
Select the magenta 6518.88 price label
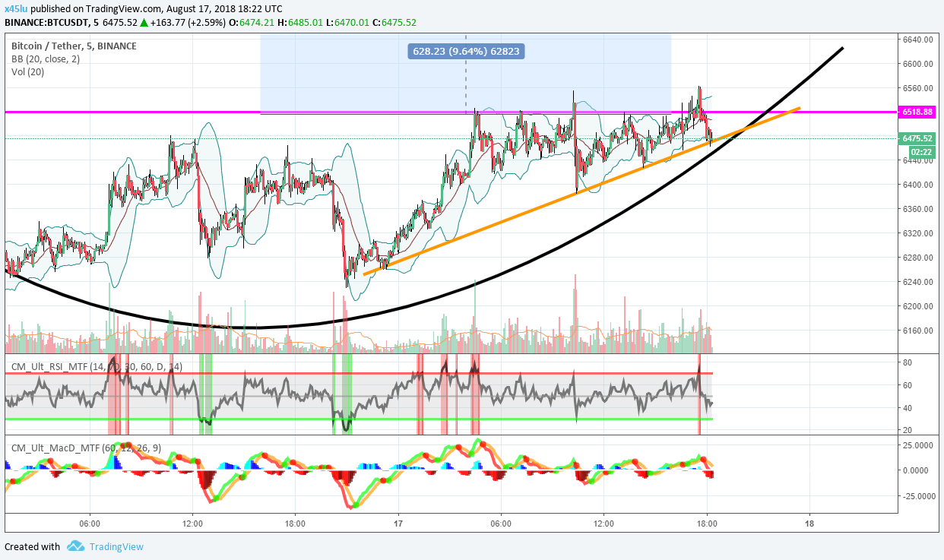(x=918, y=112)
